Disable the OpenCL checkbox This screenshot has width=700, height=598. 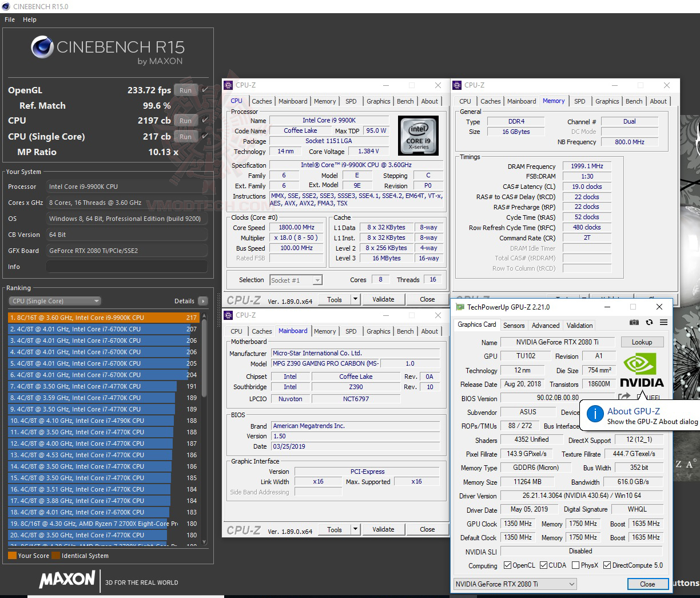507,565
